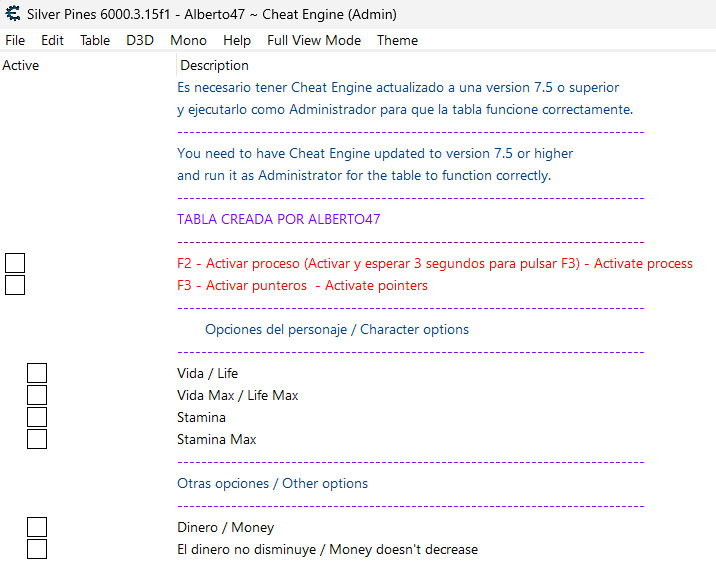Open the File menu
The image size is (716, 576).
pyautogui.click(x=15, y=40)
